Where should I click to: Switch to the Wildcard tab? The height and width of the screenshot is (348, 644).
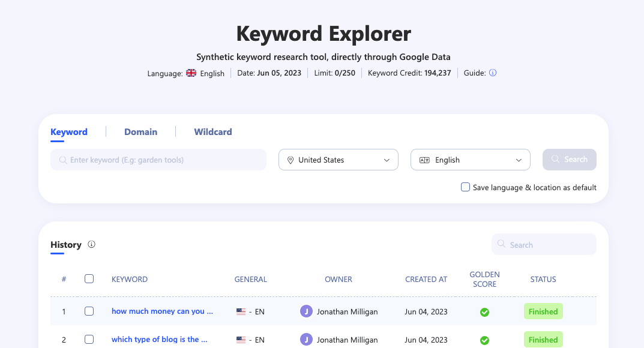213,131
